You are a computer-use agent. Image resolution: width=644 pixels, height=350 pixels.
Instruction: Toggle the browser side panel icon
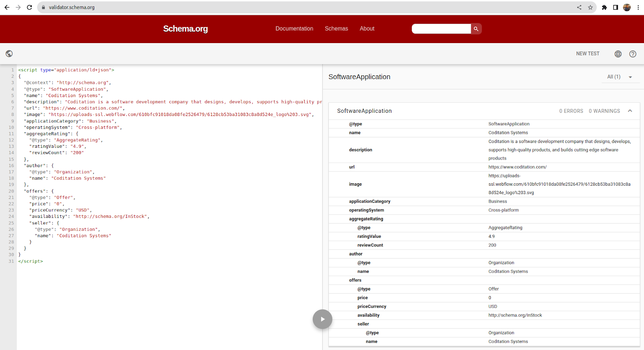tap(615, 7)
